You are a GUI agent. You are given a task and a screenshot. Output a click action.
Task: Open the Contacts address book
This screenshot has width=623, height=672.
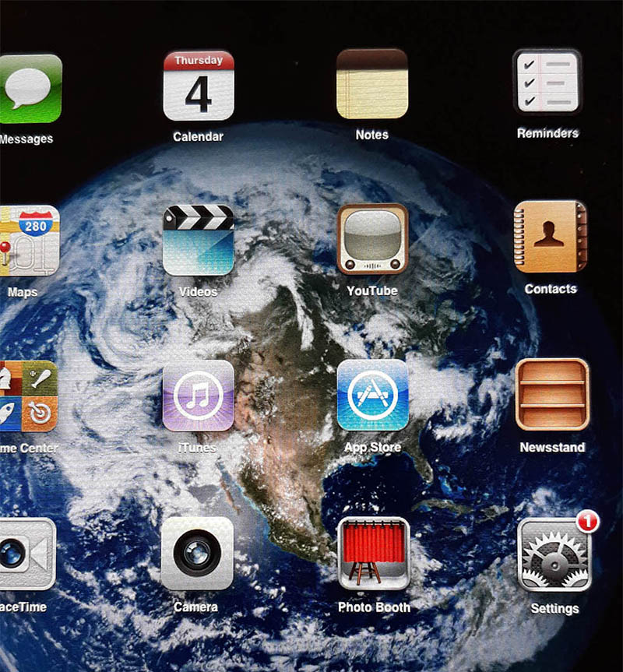click(x=550, y=237)
